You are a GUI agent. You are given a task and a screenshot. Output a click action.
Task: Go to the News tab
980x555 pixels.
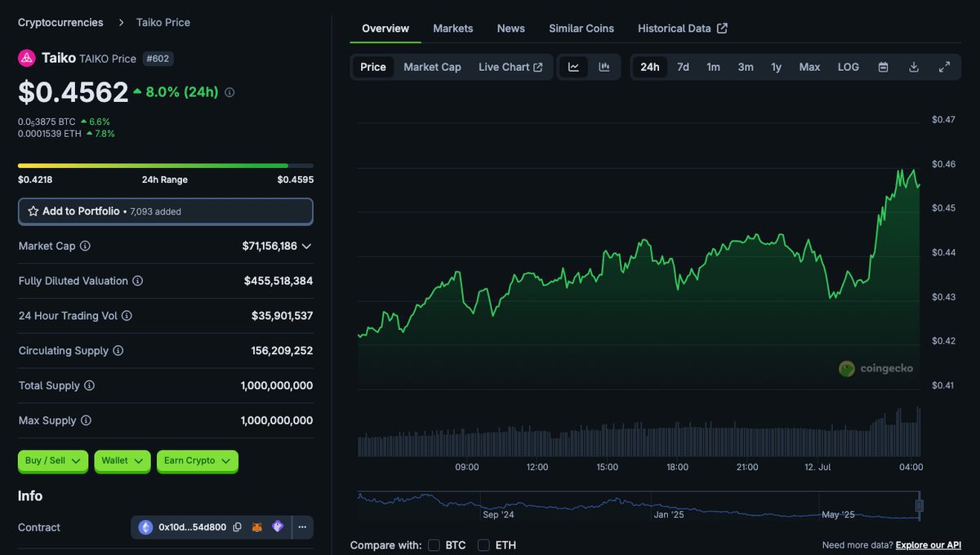click(511, 29)
